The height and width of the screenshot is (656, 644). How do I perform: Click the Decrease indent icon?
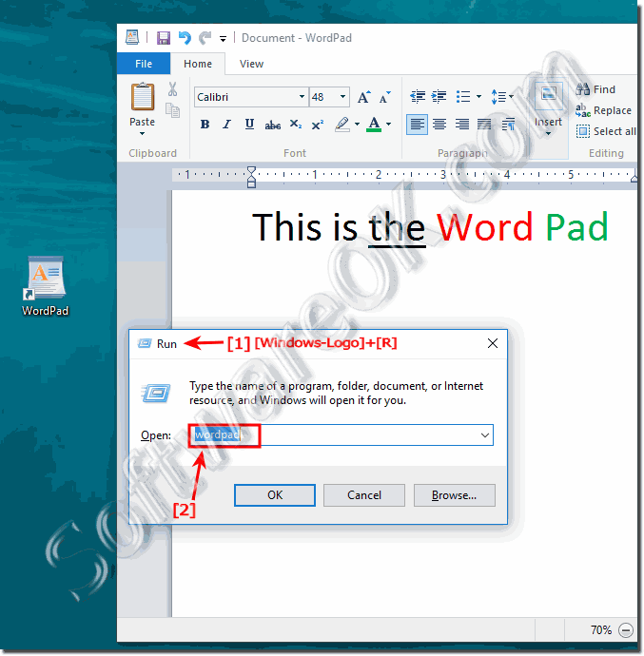point(418,97)
